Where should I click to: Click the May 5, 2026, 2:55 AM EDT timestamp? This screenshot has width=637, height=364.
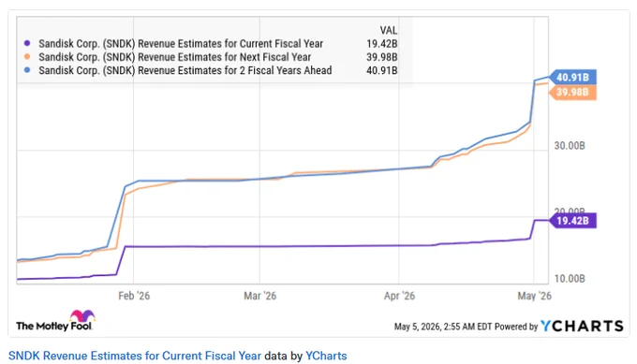(x=443, y=327)
